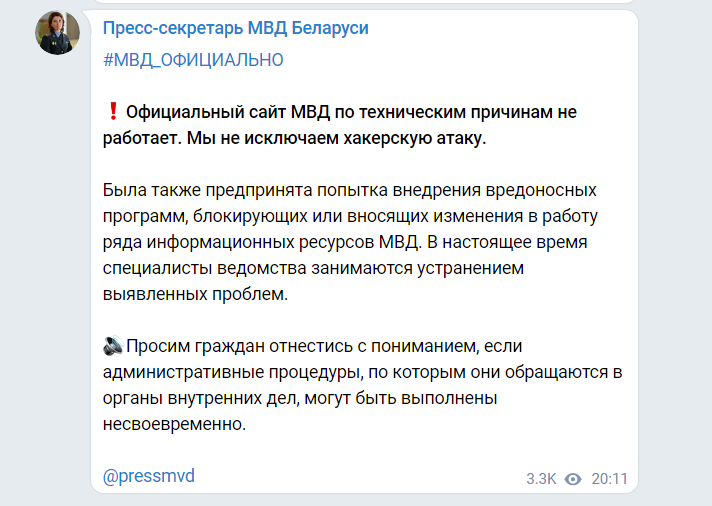Click the eye views icon
The height and width of the screenshot is (506, 712).
573,479
